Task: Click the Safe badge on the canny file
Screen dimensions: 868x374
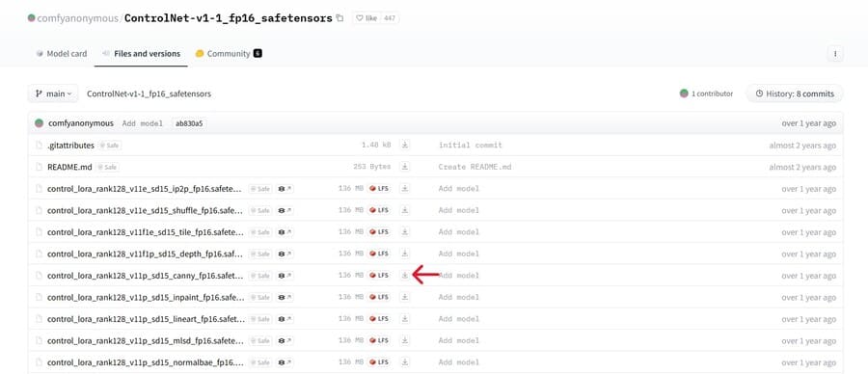Action: pyautogui.click(x=260, y=276)
